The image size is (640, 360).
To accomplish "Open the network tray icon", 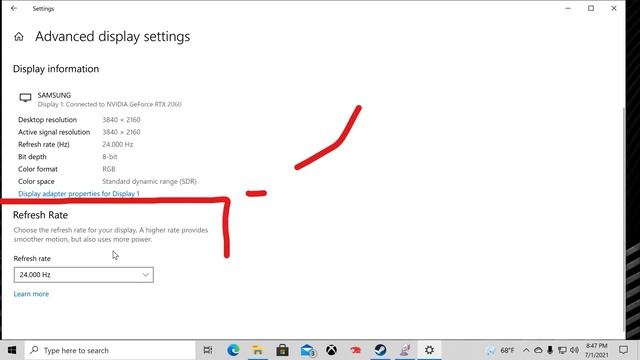I will click(x=562, y=350).
